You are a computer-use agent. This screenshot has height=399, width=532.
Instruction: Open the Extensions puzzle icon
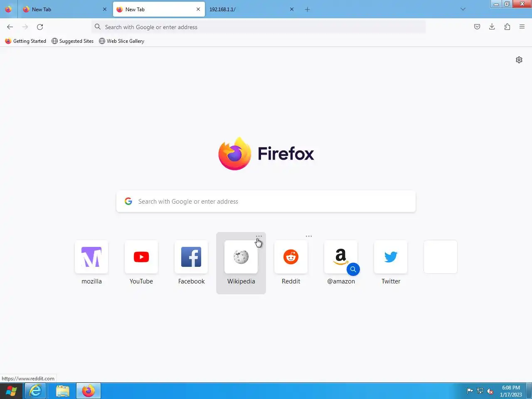507,27
